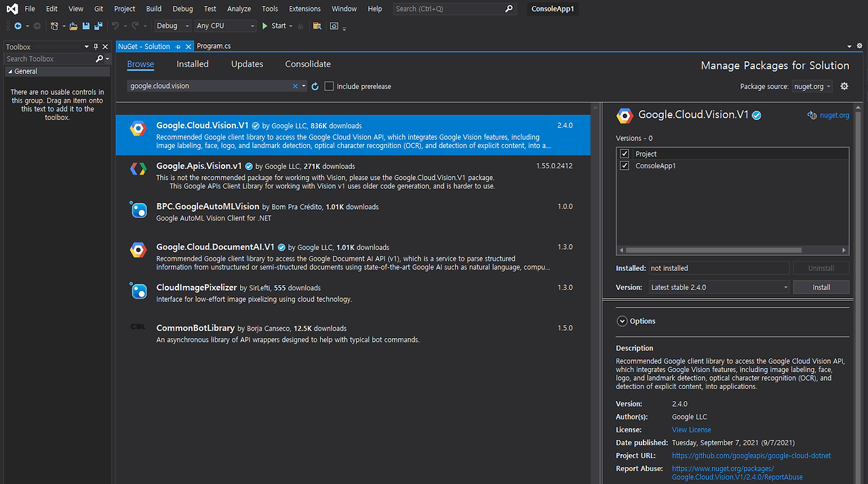Switch to the Installed tab
This screenshot has width=868, height=484.
193,64
